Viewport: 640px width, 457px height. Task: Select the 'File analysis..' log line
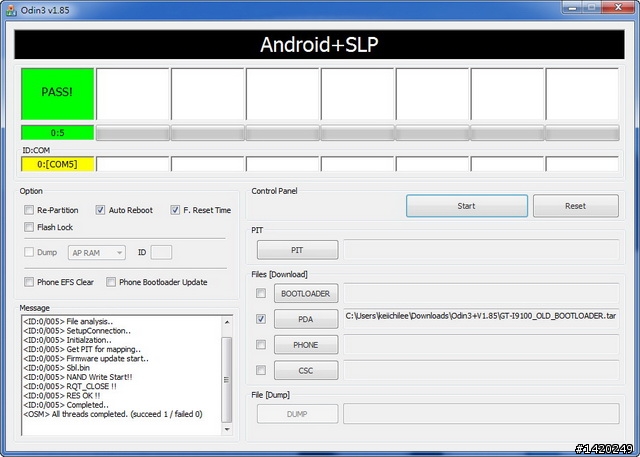coord(68,322)
